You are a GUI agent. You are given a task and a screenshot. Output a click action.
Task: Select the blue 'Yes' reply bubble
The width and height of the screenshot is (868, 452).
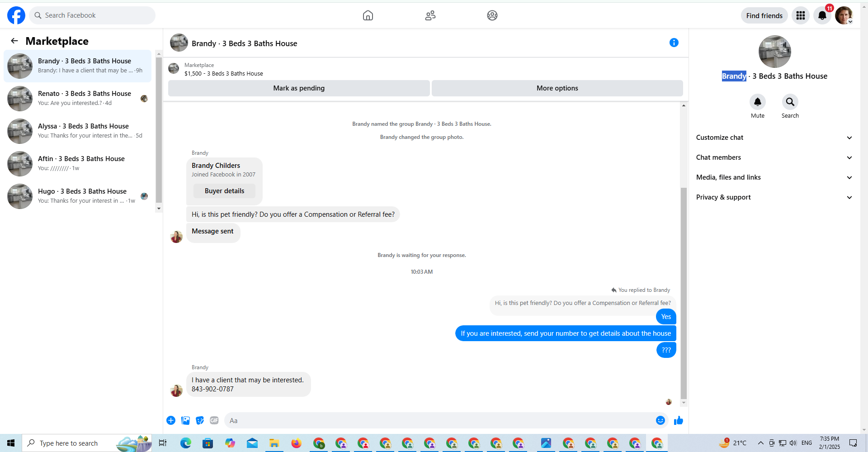click(x=666, y=317)
